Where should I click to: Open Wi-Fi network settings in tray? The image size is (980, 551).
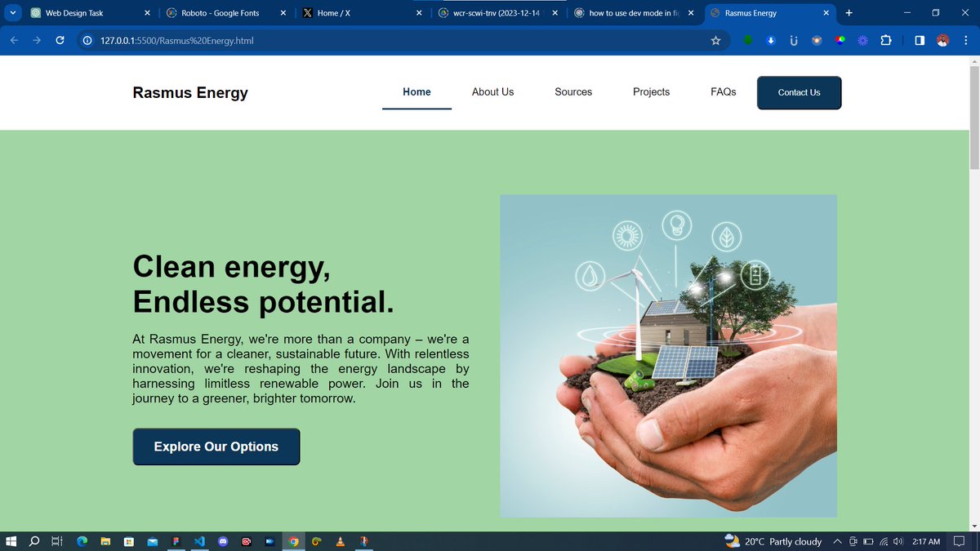(x=884, y=541)
